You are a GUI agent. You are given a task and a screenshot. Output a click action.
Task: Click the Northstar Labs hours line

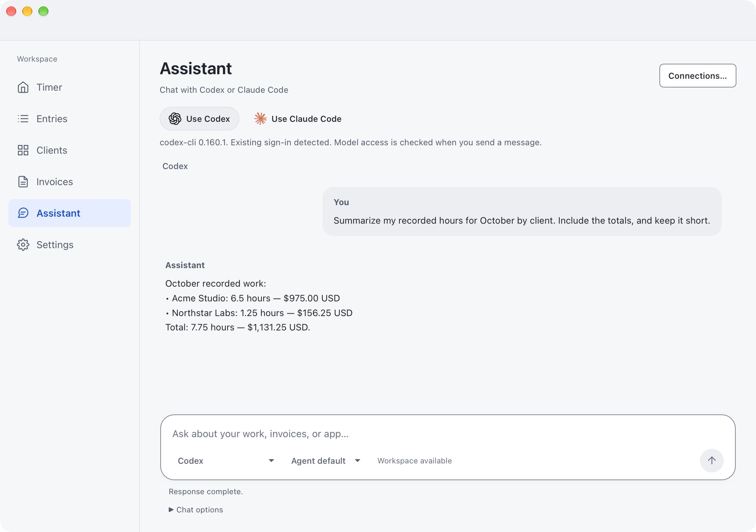click(x=259, y=313)
